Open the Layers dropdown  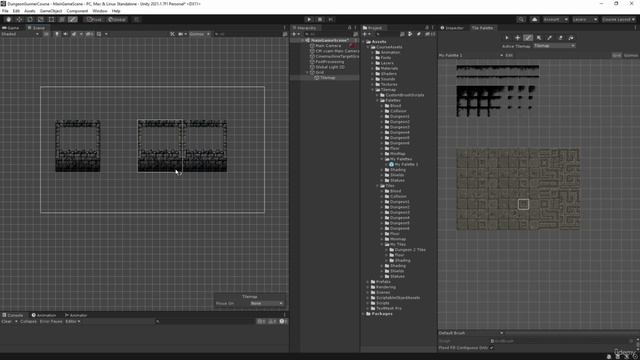click(585, 19)
